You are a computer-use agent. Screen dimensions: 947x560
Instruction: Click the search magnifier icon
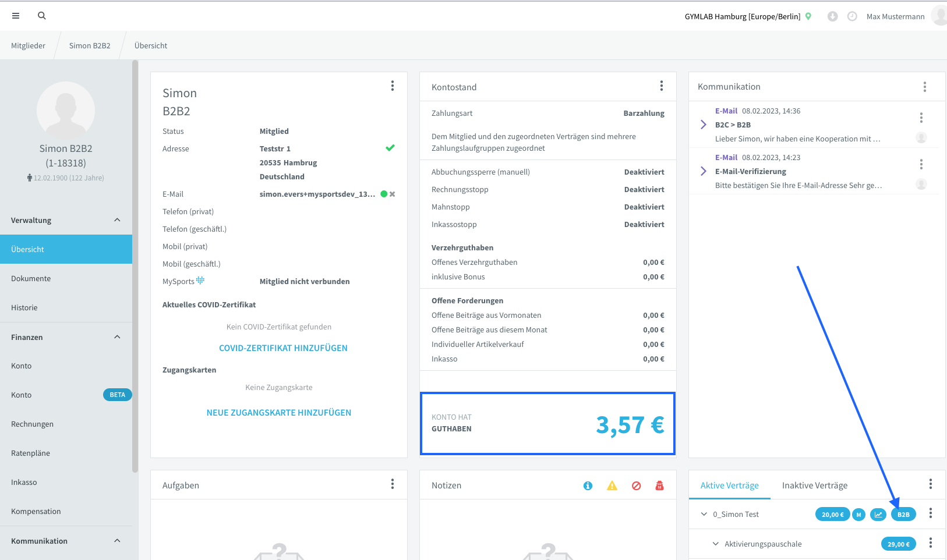[x=42, y=16]
